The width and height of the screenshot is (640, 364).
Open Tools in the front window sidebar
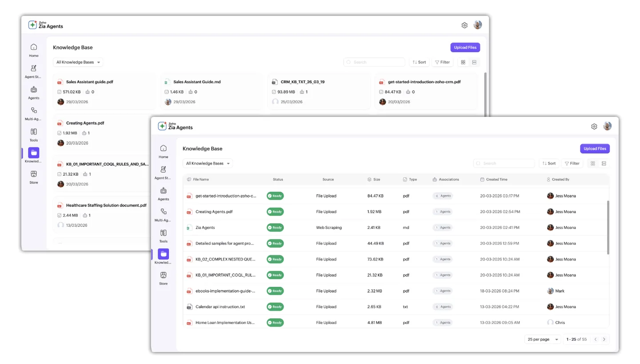pos(164,236)
